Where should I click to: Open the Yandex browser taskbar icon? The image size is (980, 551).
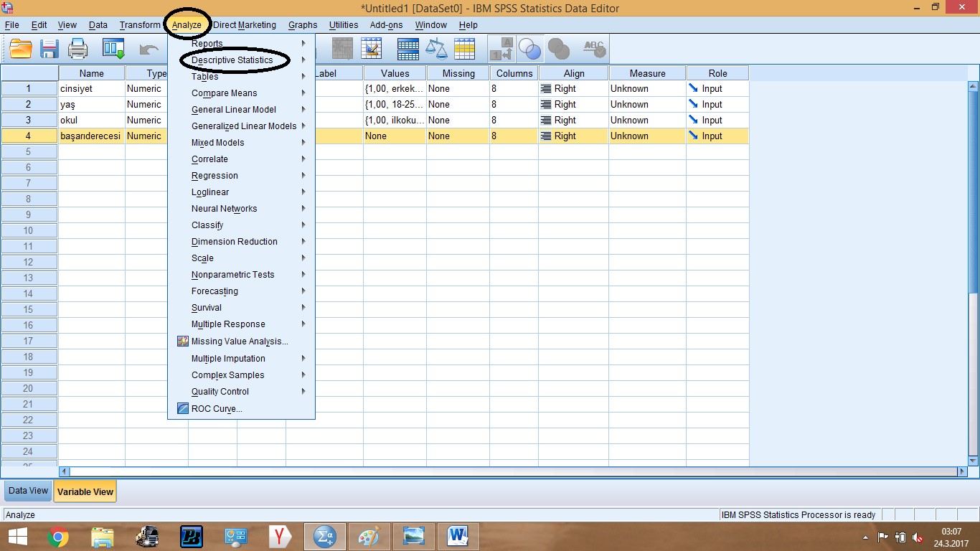[281, 536]
